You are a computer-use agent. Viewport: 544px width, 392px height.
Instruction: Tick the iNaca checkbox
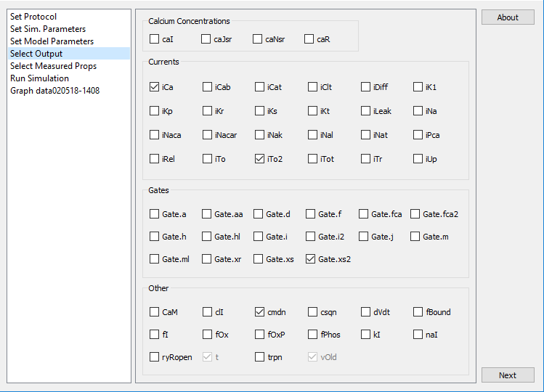154,134
